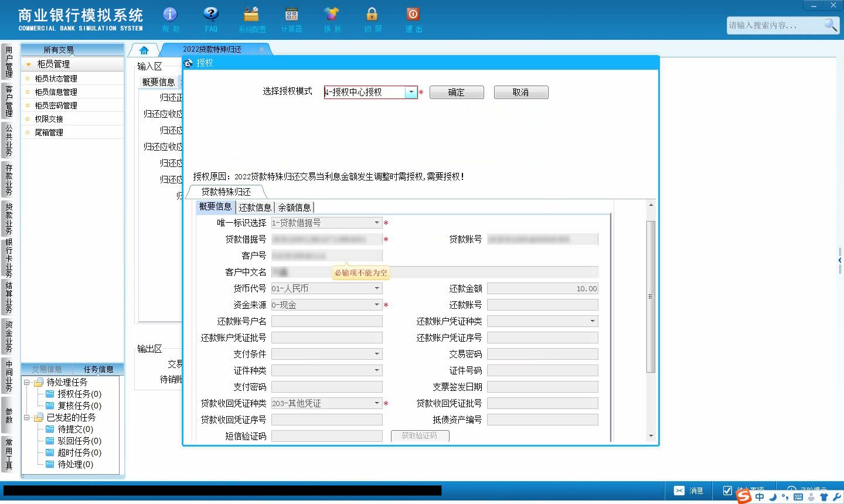Click the 待办事项 checkbox icon in status bar
This screenshot has width=844, height=504.
point(727,491)
